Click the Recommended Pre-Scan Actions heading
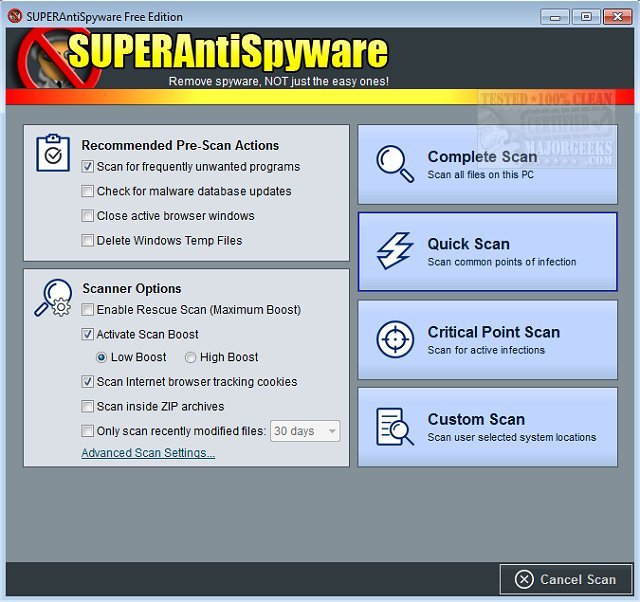This screenshot has height=602, width=640. 180,145
